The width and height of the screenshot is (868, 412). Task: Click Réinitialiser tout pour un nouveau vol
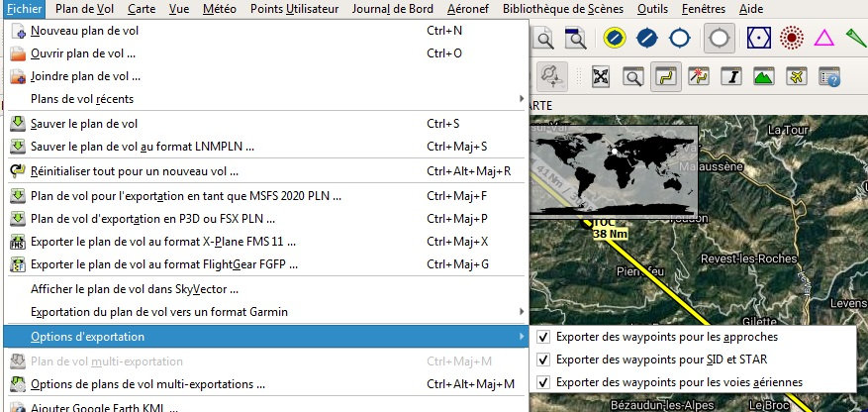click(264, 171)
